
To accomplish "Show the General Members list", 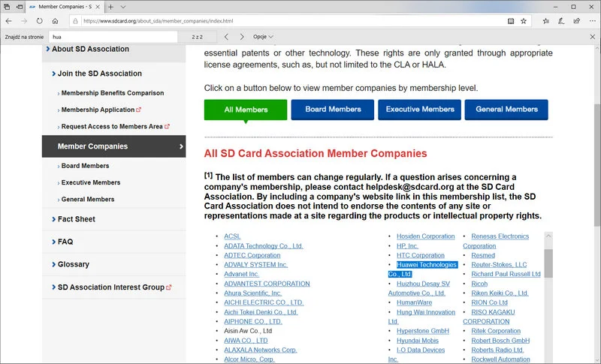I will (x=506, y=110).
